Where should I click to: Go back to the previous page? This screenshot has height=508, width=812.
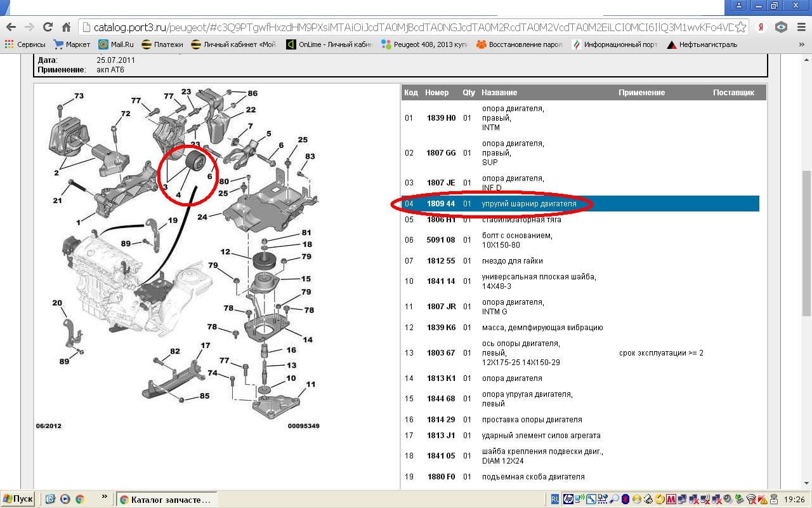point(11,27)
